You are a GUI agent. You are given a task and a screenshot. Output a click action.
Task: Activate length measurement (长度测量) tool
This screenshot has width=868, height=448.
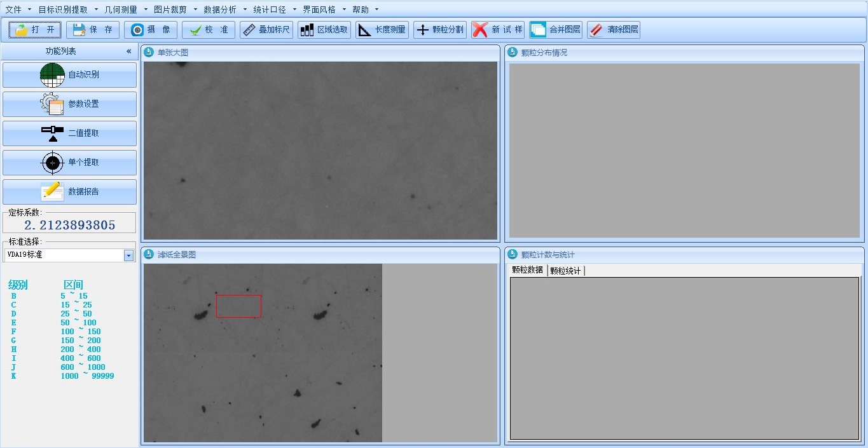(382, 30)
